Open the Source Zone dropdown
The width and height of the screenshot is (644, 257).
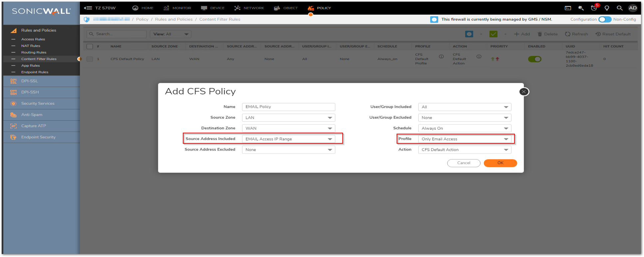tap(288, 118)
